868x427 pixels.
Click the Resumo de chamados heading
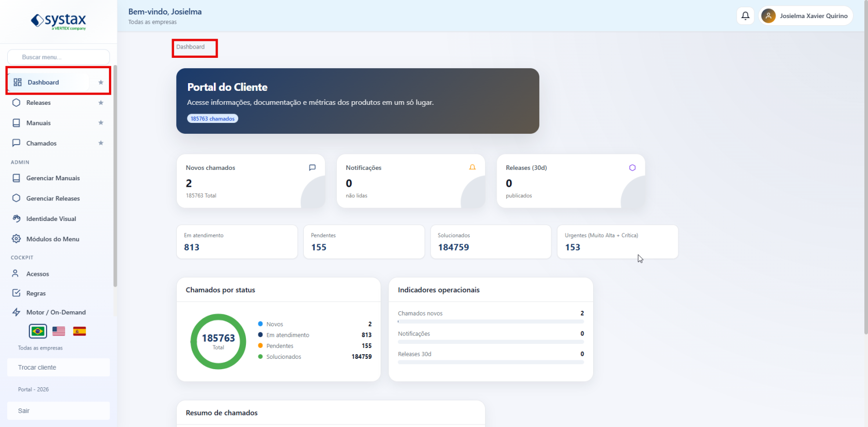click(x=222, y=413)
